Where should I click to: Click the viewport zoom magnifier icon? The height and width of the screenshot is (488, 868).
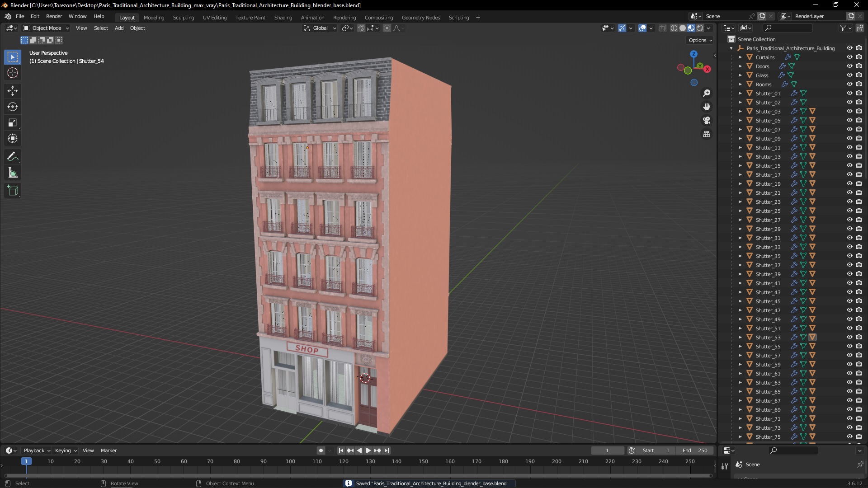tap(707, 93)
